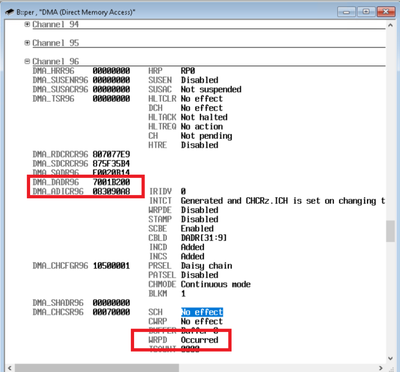Click the SCH field No effect value
400x372 pixels.
(x=202, y=312)
